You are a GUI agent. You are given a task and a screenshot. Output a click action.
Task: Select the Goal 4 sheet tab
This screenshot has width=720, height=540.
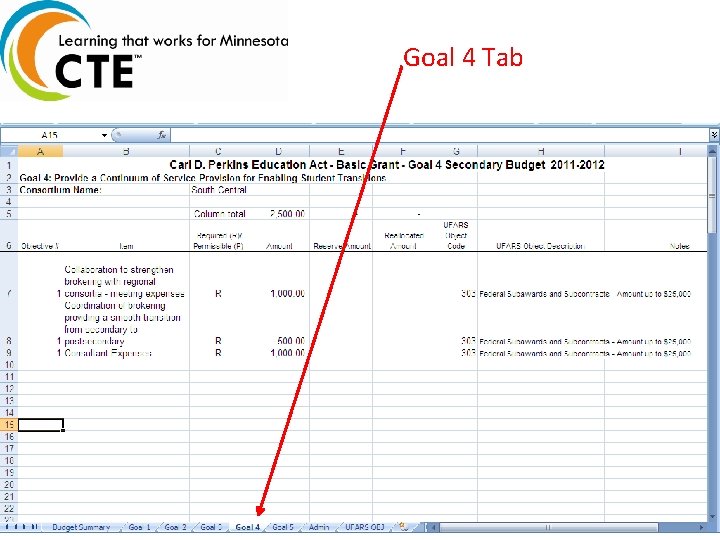(x=248, y=527)
